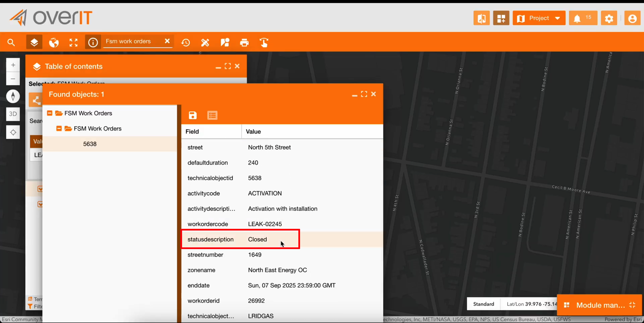Image resolution: width=644 pixels, height=323 pixels.
Task: Select the LRIDGAS value
Action: [x=261, y=316]
